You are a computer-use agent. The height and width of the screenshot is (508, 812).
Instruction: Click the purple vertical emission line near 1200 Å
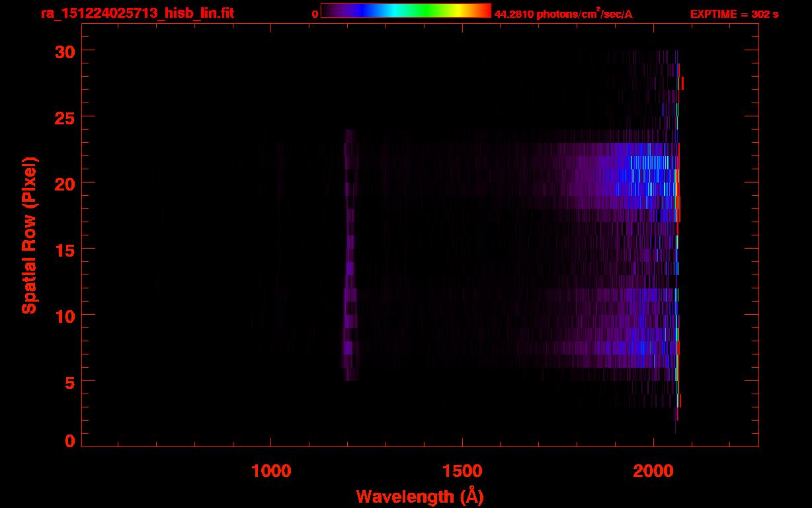coord(350,255)
